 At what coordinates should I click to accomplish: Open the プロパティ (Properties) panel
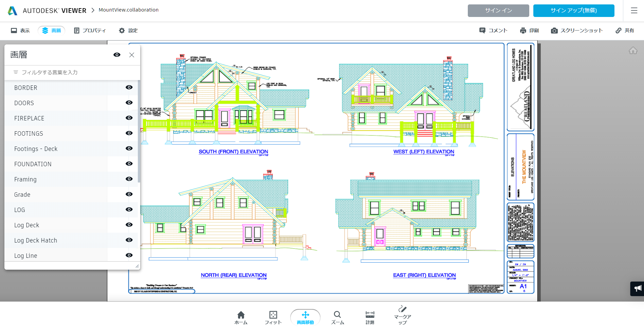click(90, 31)
